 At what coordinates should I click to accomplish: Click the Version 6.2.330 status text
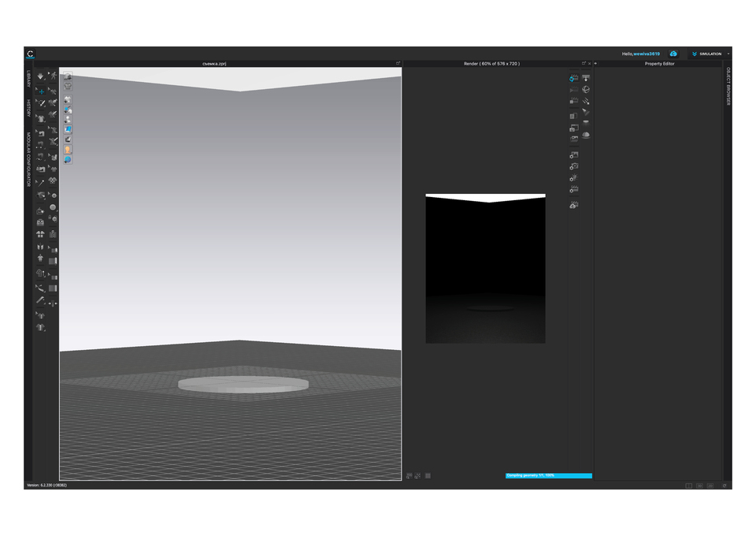tap(46, 486)
